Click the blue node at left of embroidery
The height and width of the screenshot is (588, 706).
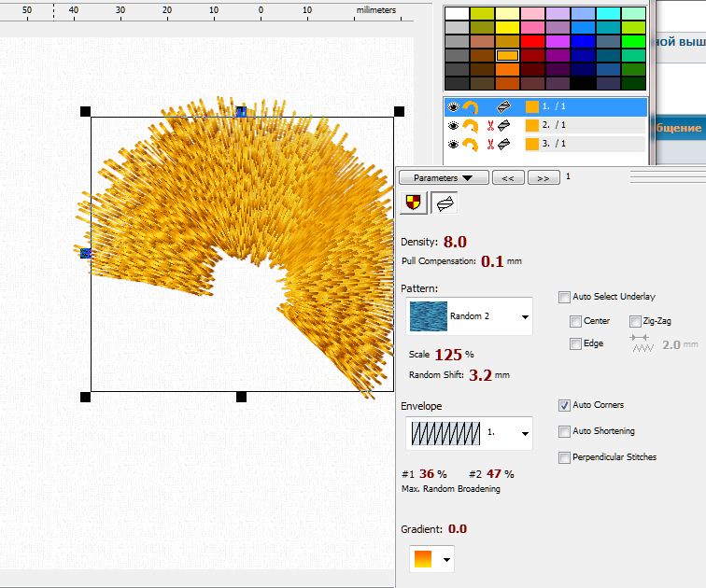coord(86,253)
